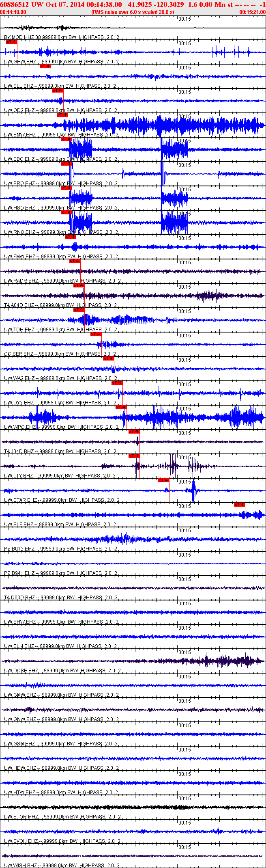Click the red pick flag above UW.HSO label
Screen dimensions: 266x868
pyautogui.click(x=66, y=188)
